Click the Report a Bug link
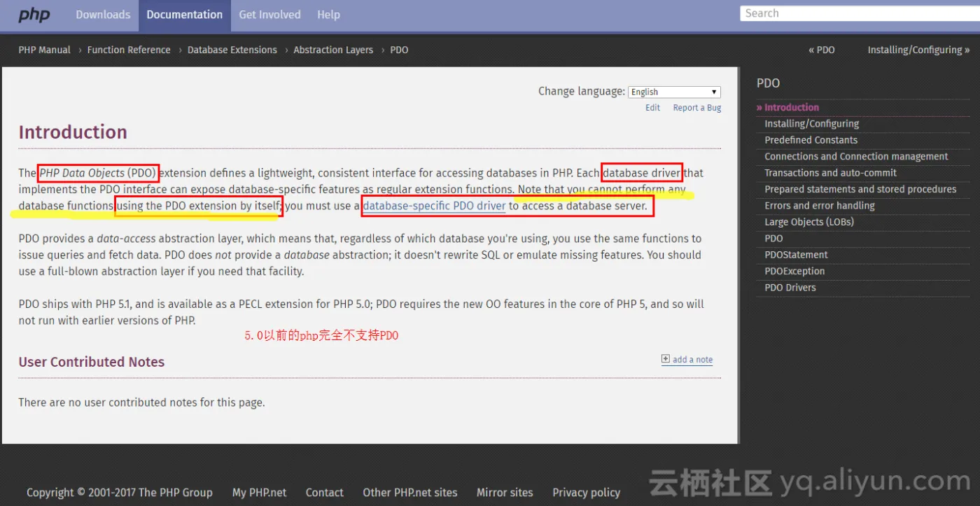This screenshot has height=506, width=980. click(x=697, y=108)
